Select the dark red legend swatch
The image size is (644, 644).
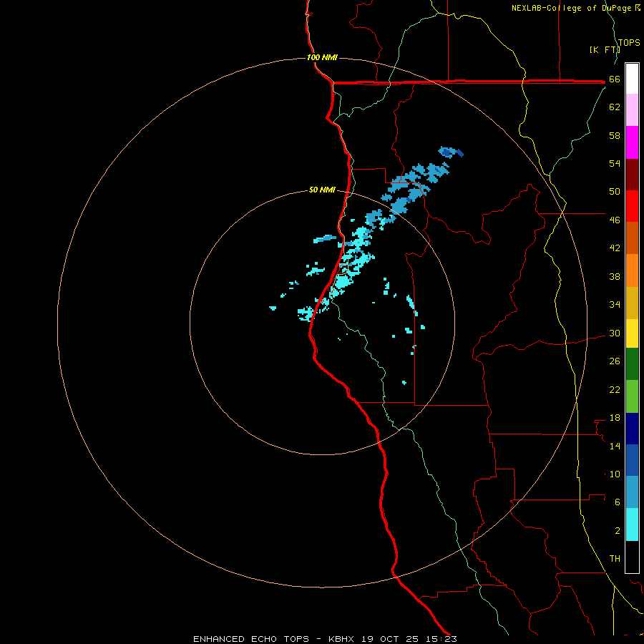coord(632,175)
